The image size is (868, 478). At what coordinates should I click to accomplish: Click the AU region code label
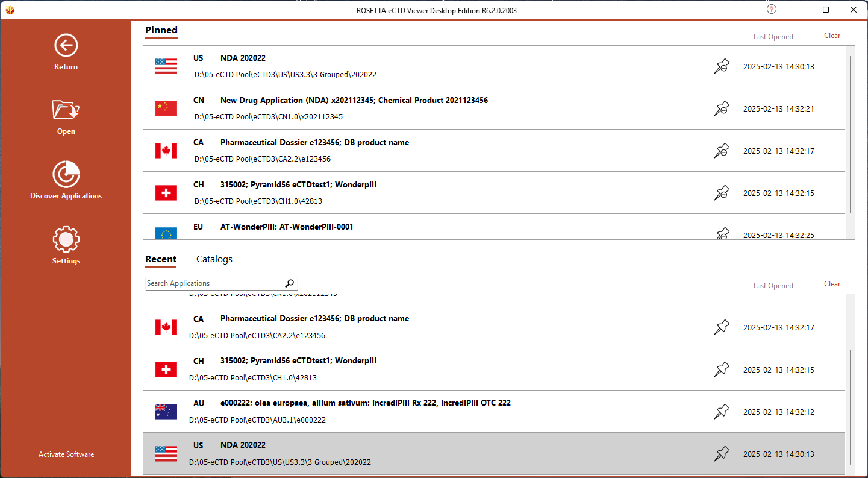click(199, 403)
